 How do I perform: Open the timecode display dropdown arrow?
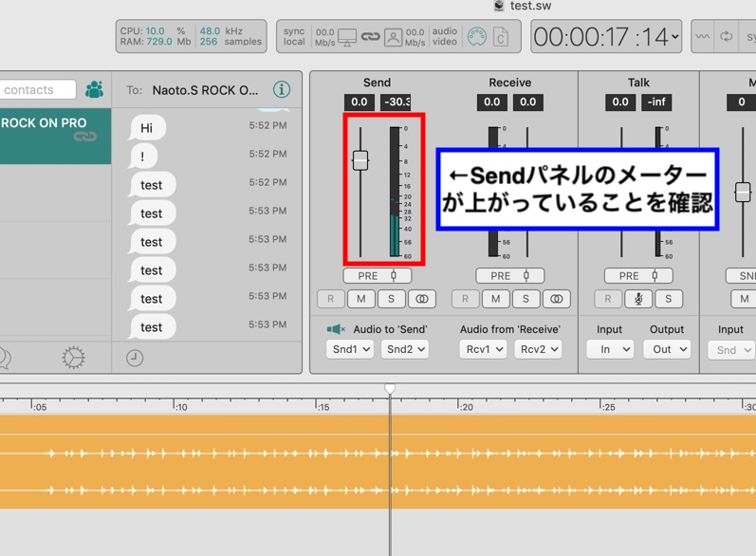click(x=675, y=37)
